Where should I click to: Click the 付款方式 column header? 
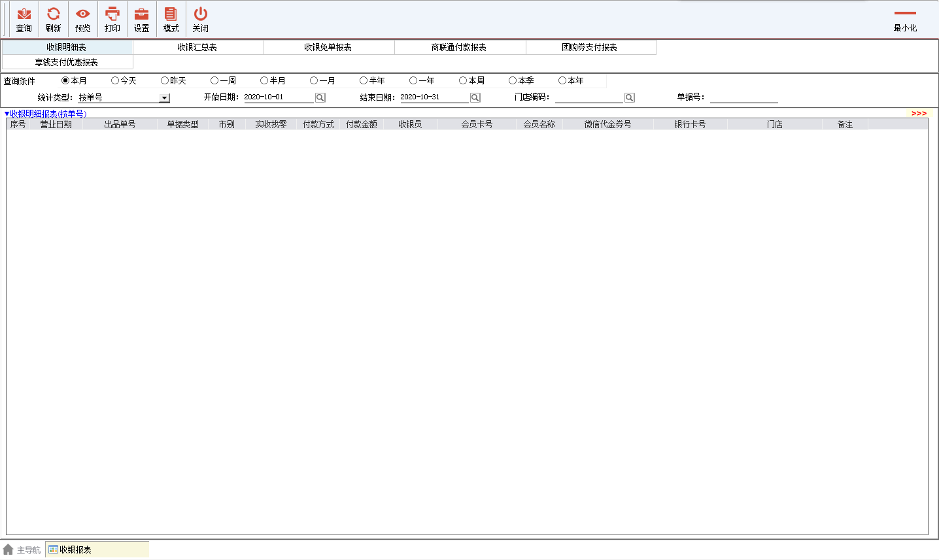coord(318,124)
